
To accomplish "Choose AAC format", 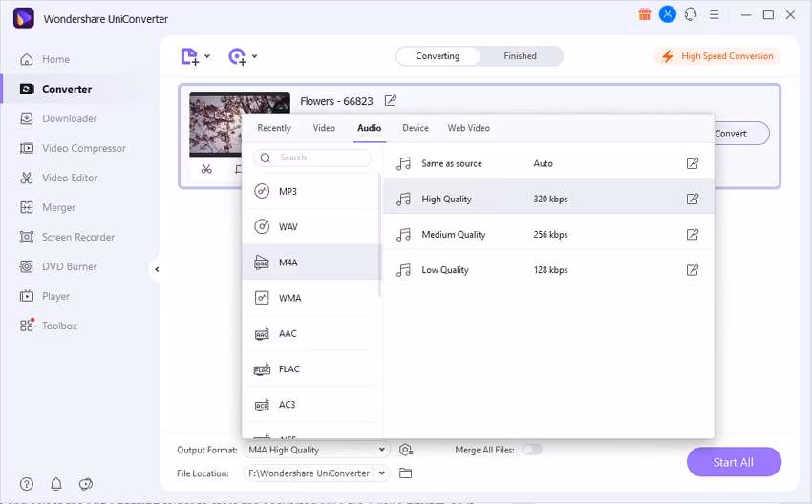I will pyautogui.click(x=311, y=333).
